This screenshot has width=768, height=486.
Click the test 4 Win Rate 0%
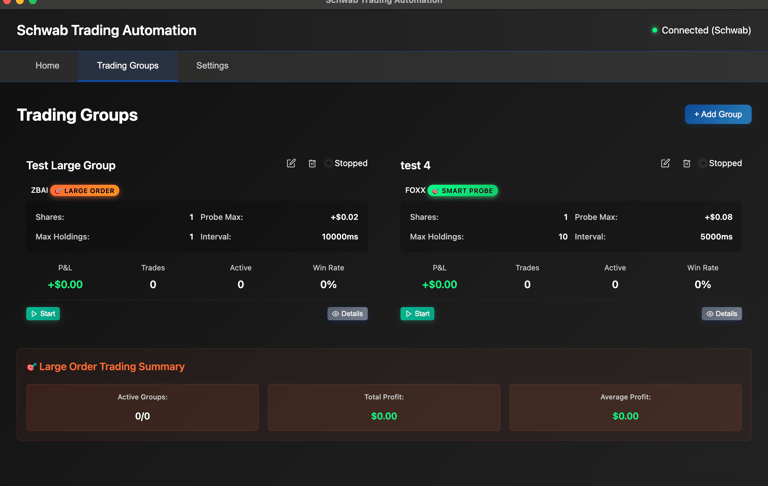click(702, 285)
